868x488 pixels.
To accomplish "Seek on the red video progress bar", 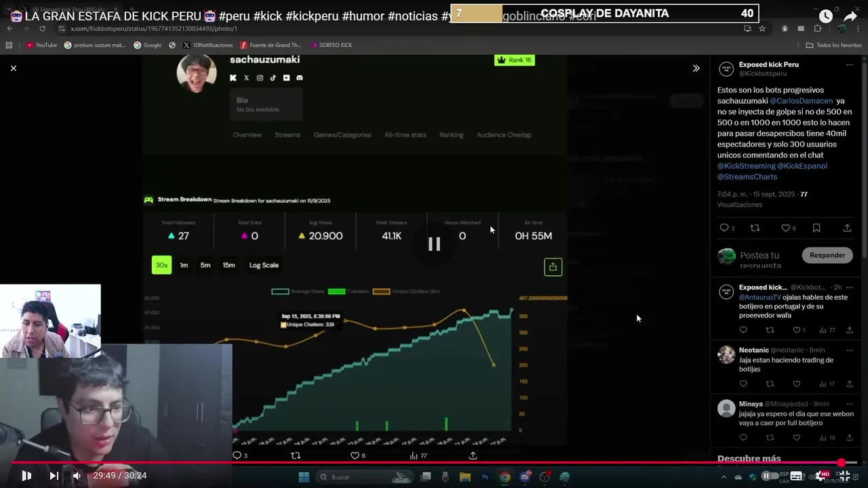I will 434,463.
